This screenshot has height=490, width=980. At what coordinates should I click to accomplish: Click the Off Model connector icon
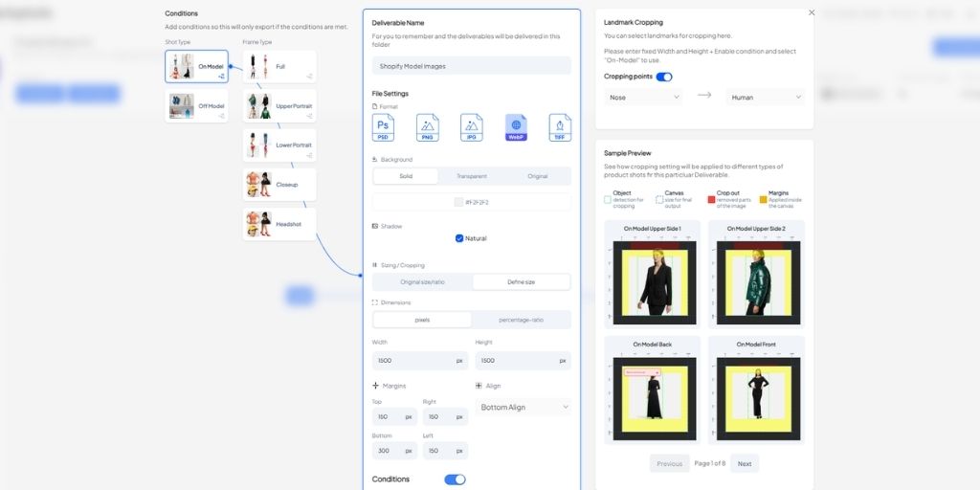[x=221, y=116]
